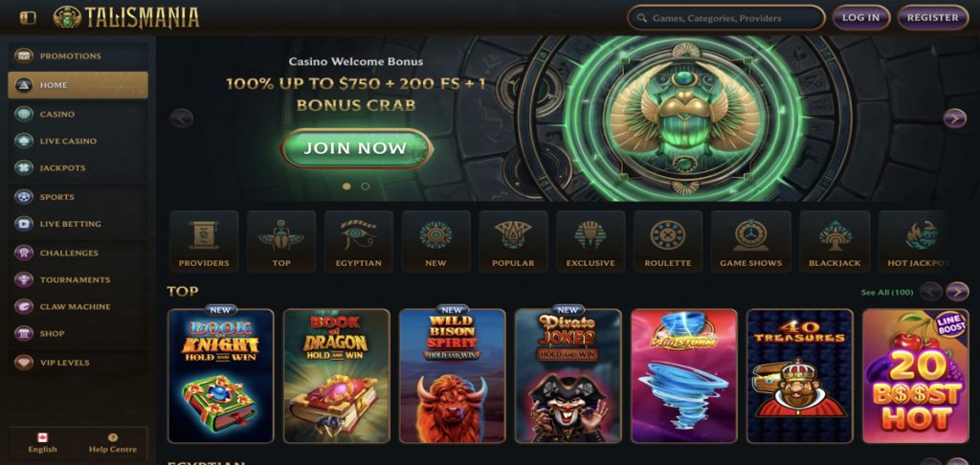Select the first banner slide dot
Image resolution: width=980 pixels, height=465 pixels.
346,187
